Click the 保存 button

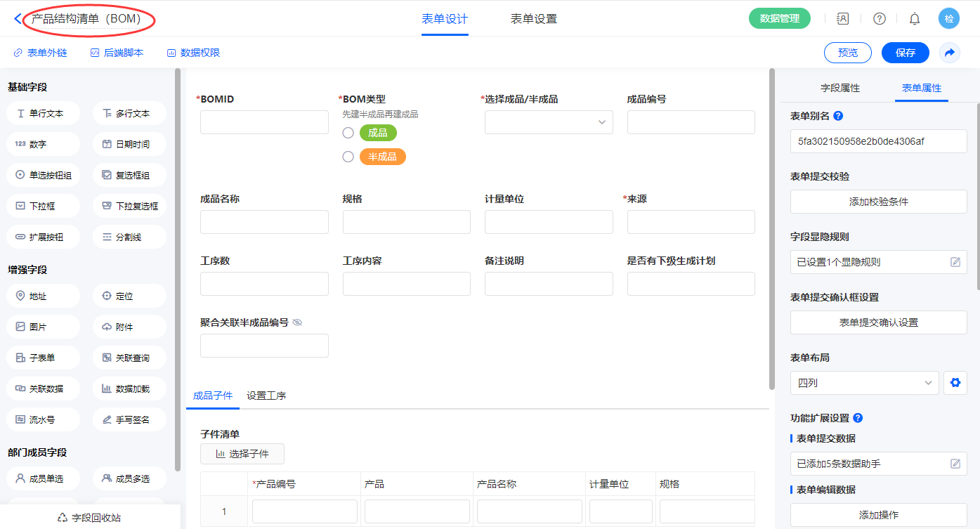pyautogui.click(x=905, y=53)
